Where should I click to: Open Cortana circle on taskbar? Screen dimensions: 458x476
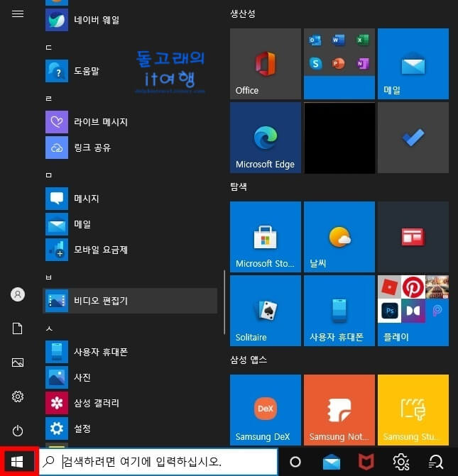(295, 462)
